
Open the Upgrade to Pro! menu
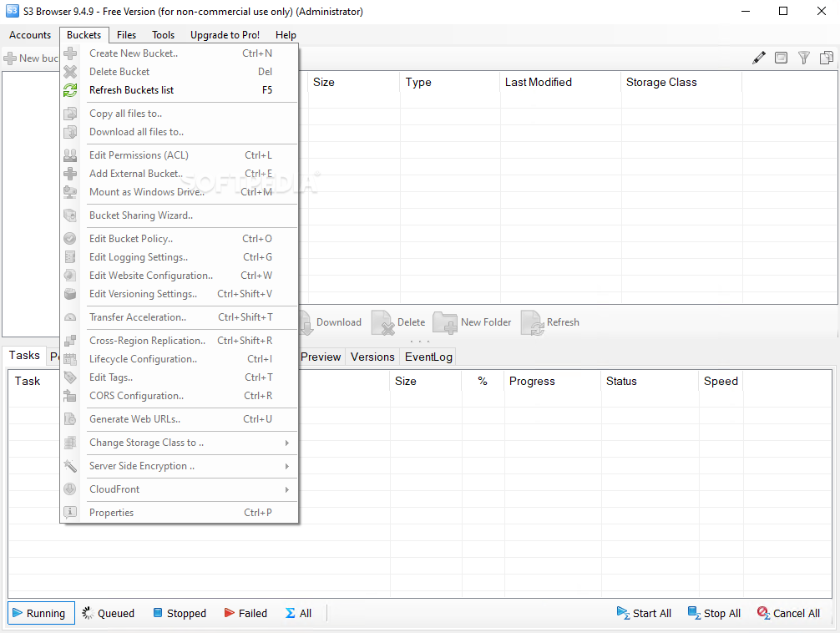coord(225,35)
